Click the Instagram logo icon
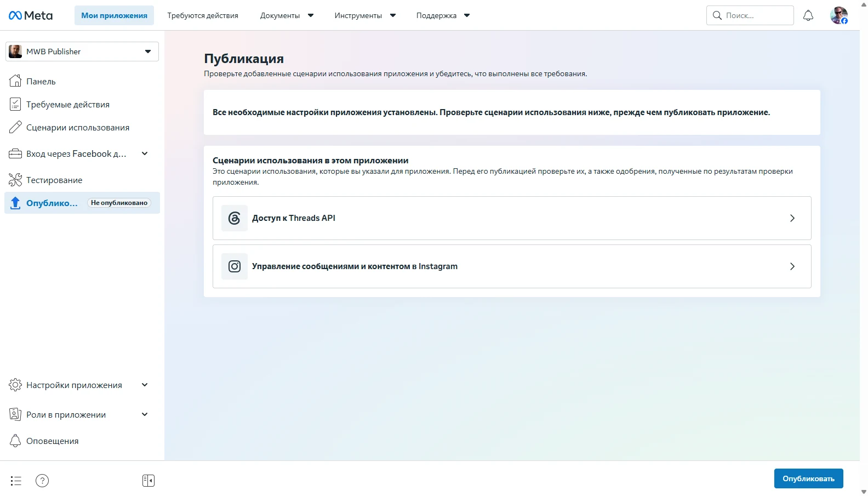Image resolution: width=868 pixels, height=496 pixels. (x=235, y=266)
